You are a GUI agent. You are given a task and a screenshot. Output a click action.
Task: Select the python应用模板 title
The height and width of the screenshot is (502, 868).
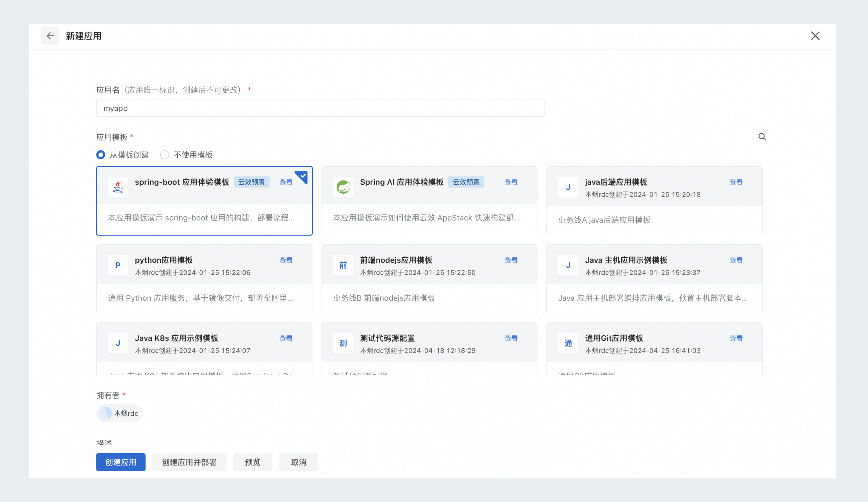click(x=164, y=260)
